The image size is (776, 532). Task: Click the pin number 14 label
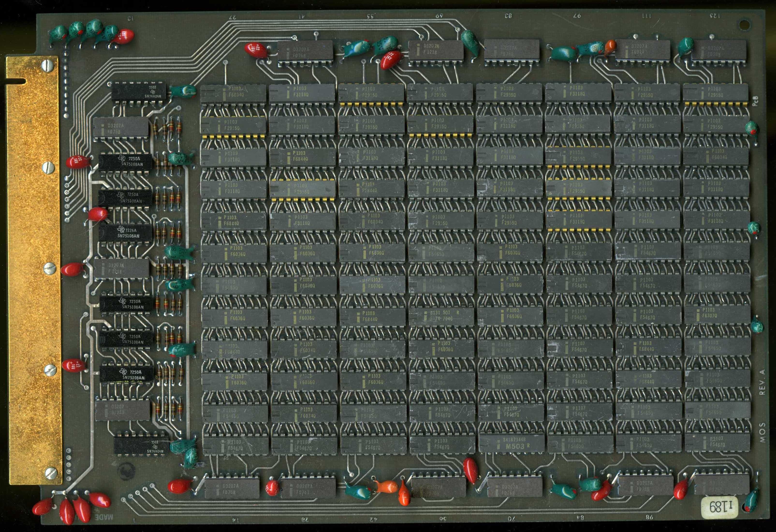tap(235, 520)
